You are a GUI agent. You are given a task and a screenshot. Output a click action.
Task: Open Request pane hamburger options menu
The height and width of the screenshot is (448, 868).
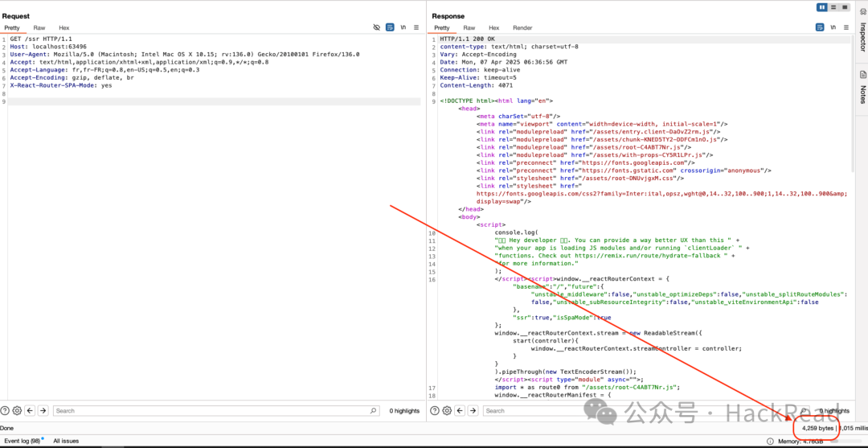[x=416, y=27]
